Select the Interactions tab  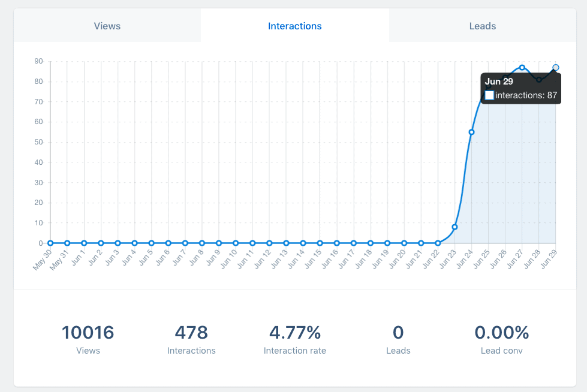pyautogui.click(x=294, y=26)
